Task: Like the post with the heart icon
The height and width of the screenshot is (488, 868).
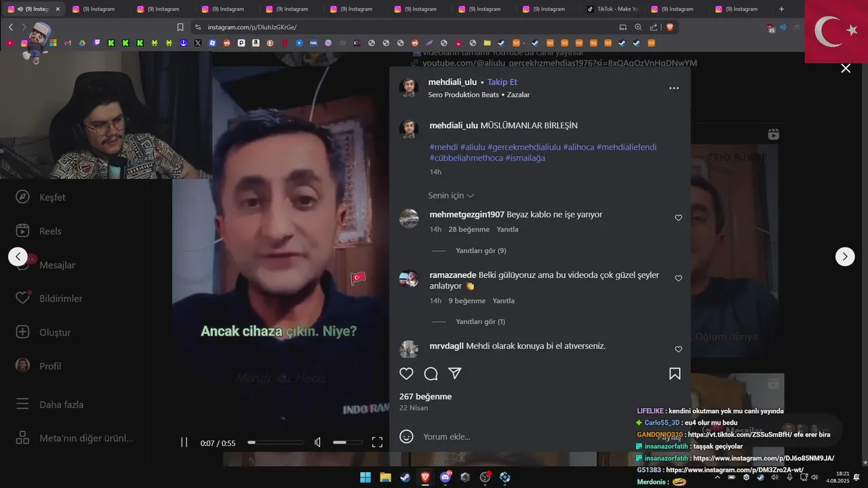Action: point(406,373)
